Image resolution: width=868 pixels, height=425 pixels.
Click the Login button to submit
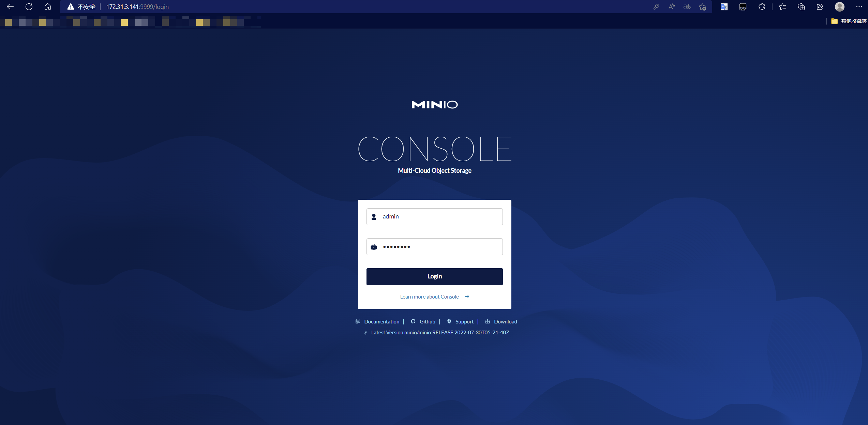coord(434,276)
